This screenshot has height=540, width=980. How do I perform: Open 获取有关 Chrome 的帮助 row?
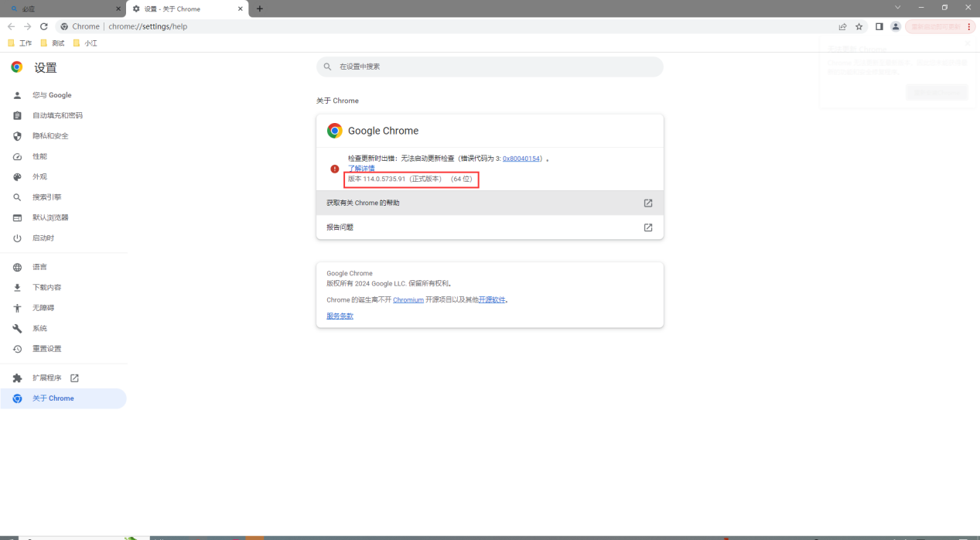pos(490,203)
